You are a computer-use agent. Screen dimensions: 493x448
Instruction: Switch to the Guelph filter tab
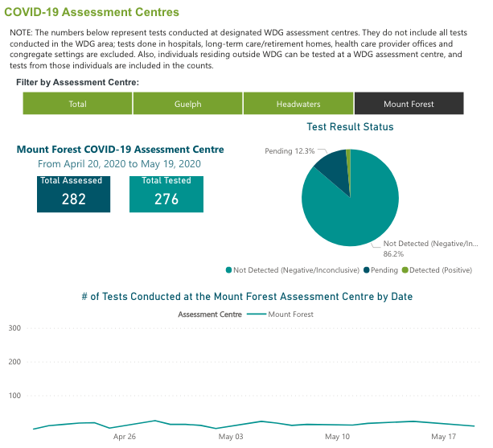click(x=187, y=104)
